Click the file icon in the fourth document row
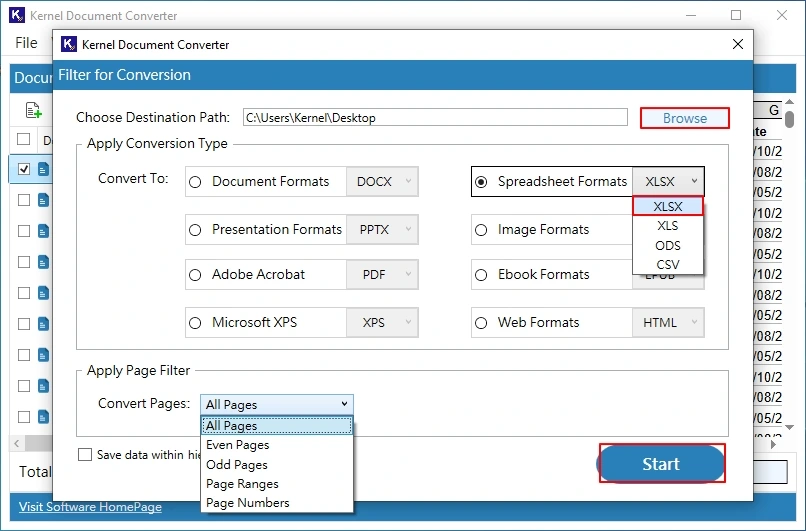This screenshot has height=531, width=806. 44,262
